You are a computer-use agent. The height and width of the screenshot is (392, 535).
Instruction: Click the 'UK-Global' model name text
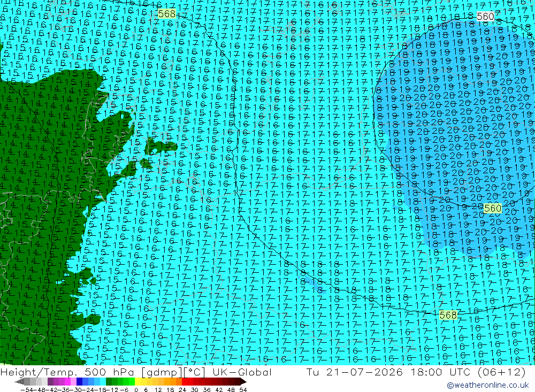pos(242,372)
